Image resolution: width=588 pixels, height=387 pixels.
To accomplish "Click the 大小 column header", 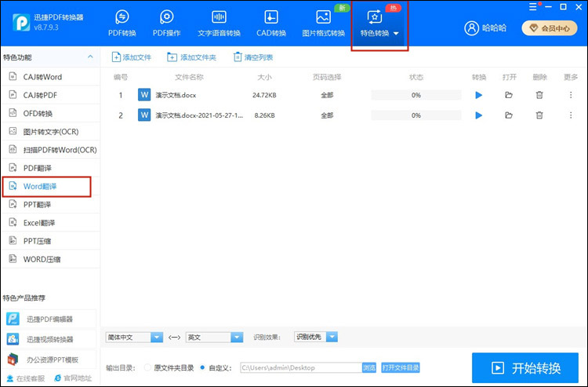I will (264, 77).
